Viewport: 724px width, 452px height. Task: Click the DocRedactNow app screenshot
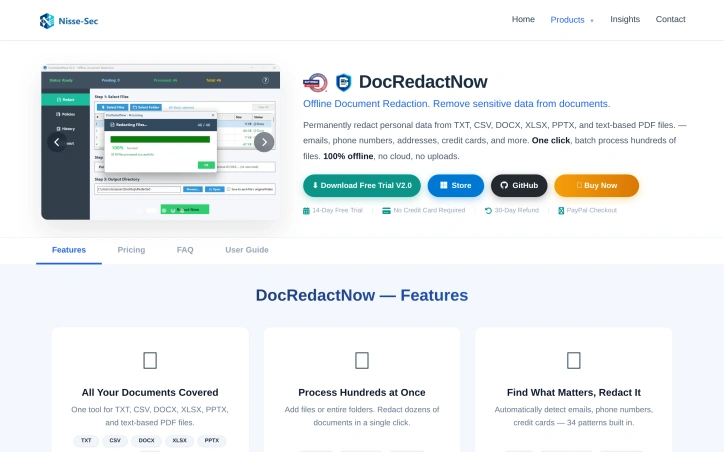coord(160,142)
